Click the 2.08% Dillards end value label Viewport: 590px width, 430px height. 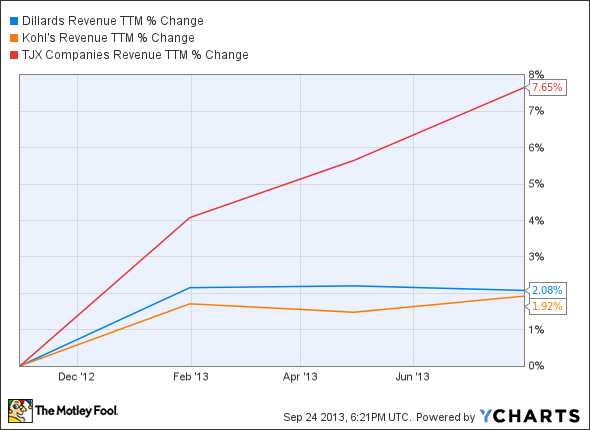547,290
